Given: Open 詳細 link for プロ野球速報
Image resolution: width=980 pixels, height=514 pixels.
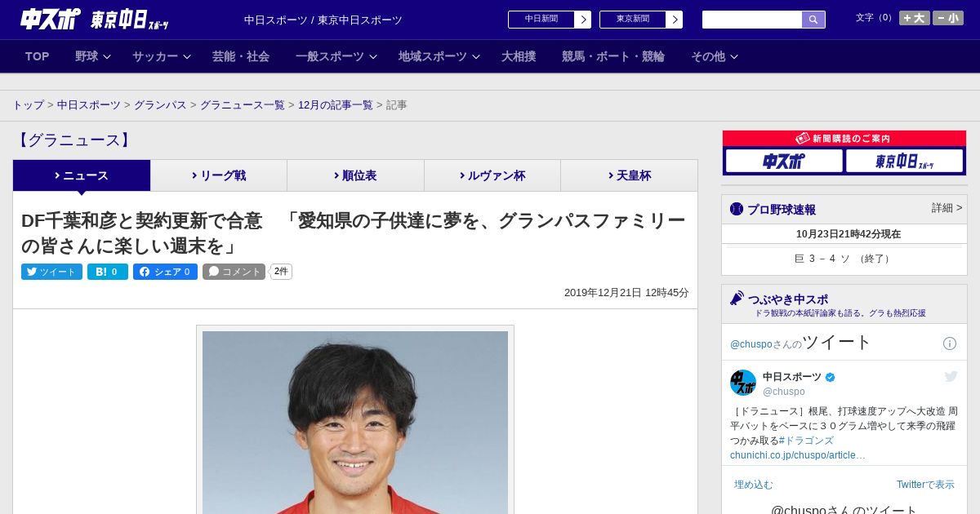Looking at the screenshot, I should (947, 208).
